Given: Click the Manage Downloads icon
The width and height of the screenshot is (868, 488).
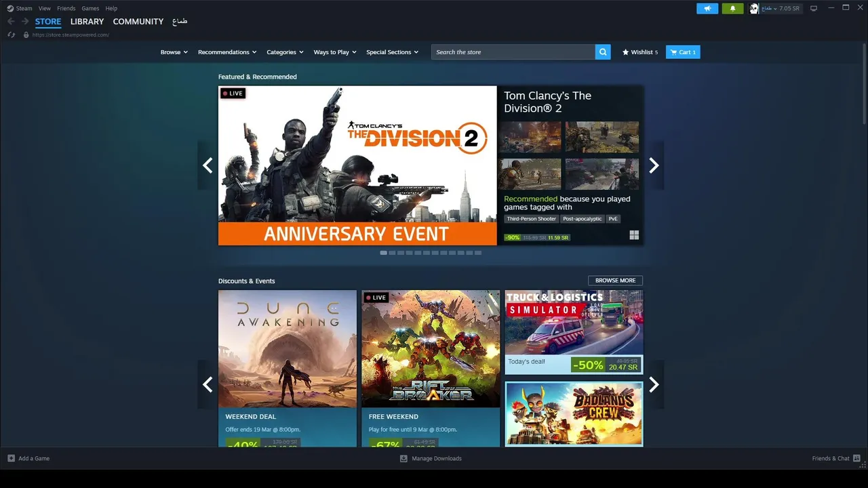Looking at the screenshot, I should click(403, 458).
